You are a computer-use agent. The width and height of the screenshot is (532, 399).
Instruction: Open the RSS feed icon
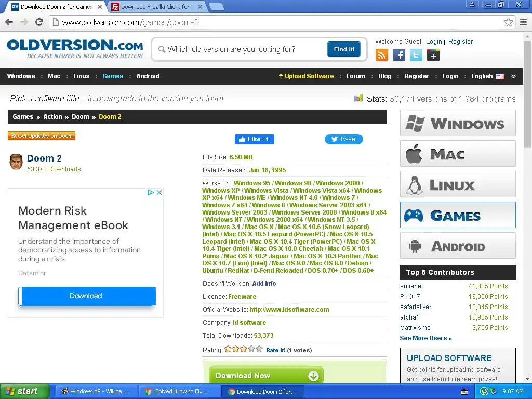click(x=382, y=55)
